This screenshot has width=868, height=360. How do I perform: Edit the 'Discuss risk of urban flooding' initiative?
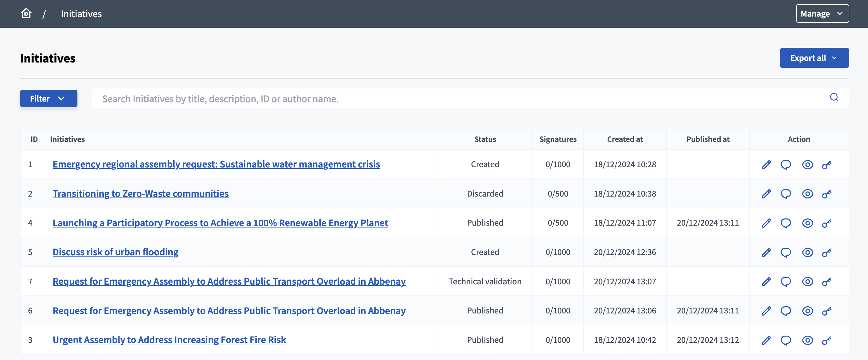(766, 252)
